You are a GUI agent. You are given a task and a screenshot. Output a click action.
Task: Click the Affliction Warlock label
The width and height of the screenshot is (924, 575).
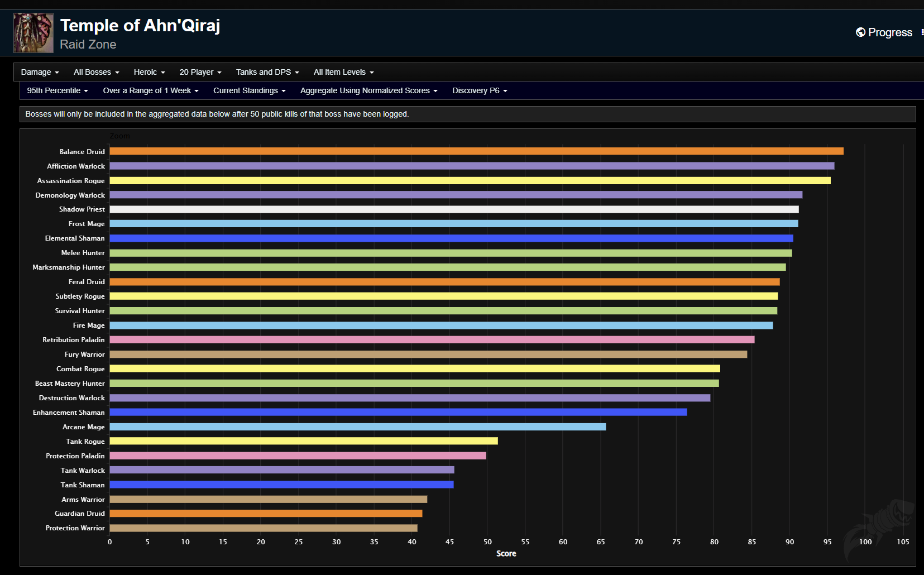click(76, 166)
